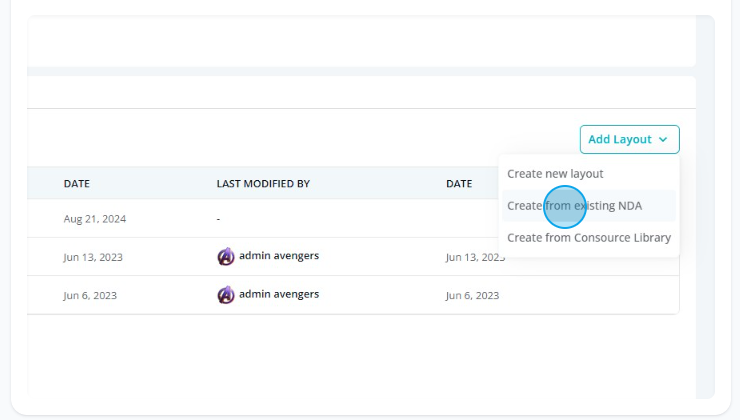This screenshot has height=420, width=740.
Task: Select the Aug 21, 2024 date cell
Action: coord(94,219)
